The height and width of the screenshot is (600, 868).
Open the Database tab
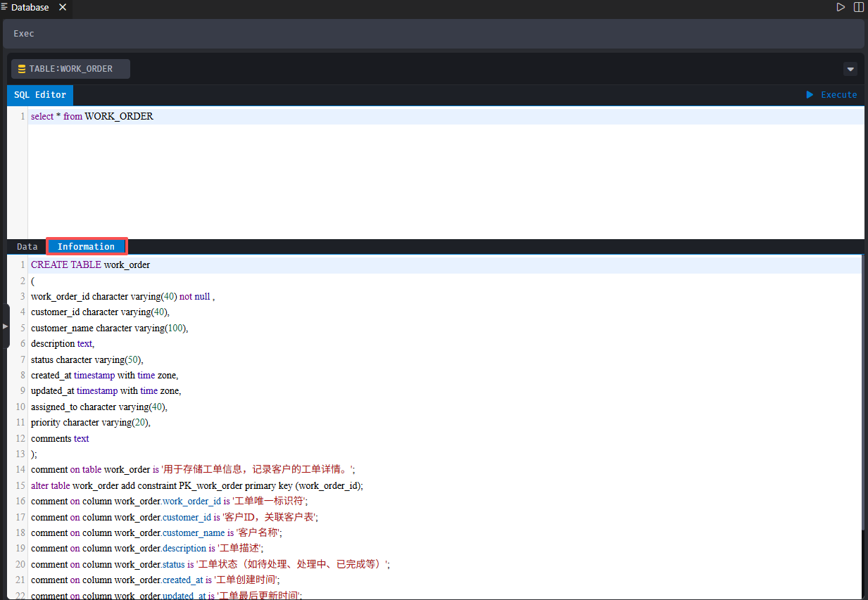pos(30,8)
